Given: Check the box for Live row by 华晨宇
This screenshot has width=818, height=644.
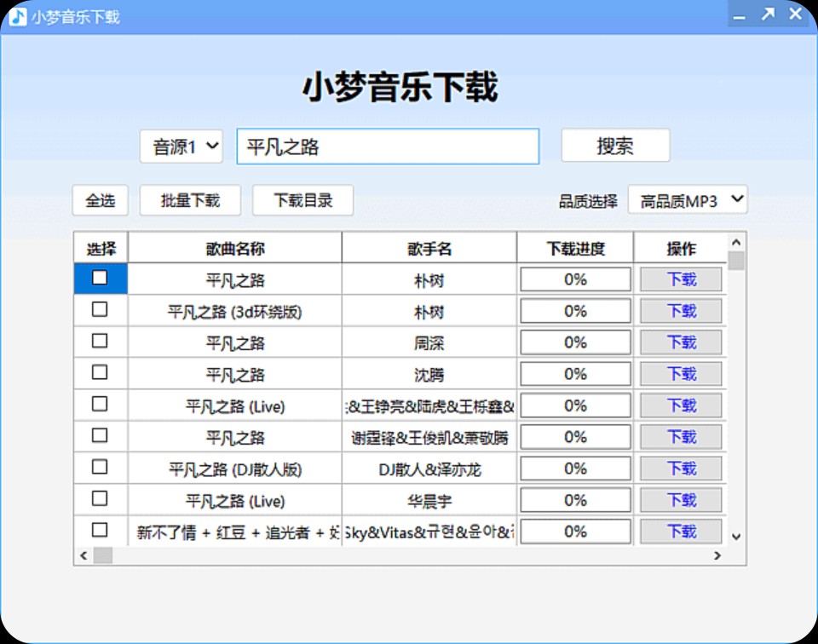Looking at the screenshot, I should 100,498.
